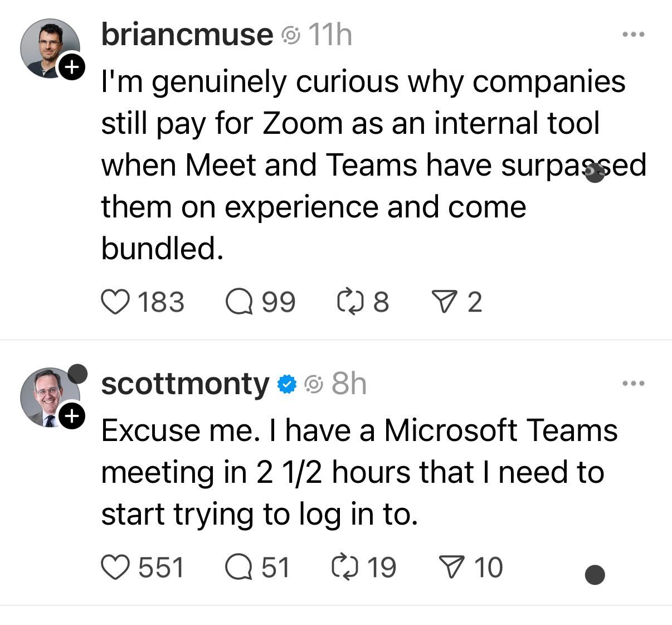
Task: Click scottmonty's blue verified badge
Action: [x=286, y=384]
